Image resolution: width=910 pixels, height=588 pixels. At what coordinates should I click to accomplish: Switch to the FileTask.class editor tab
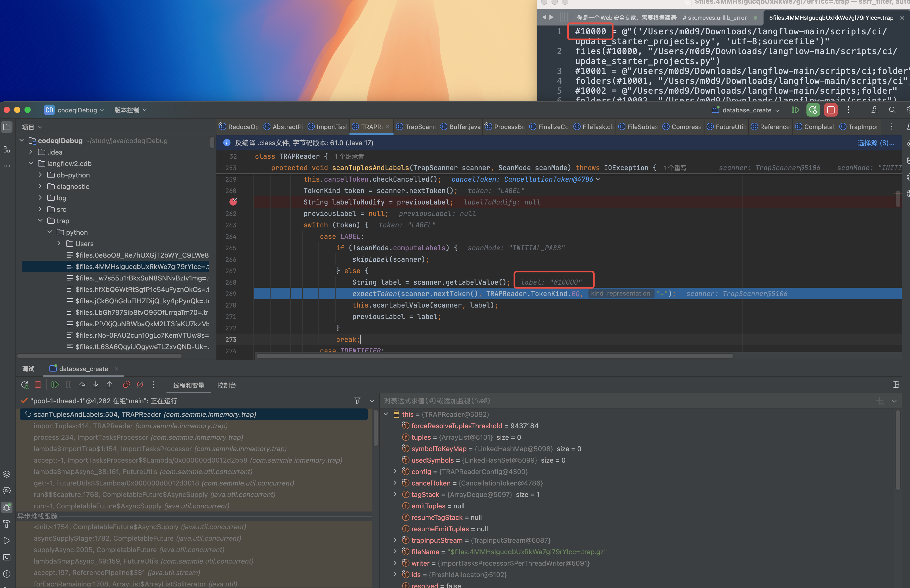click(x=593, y=127)
